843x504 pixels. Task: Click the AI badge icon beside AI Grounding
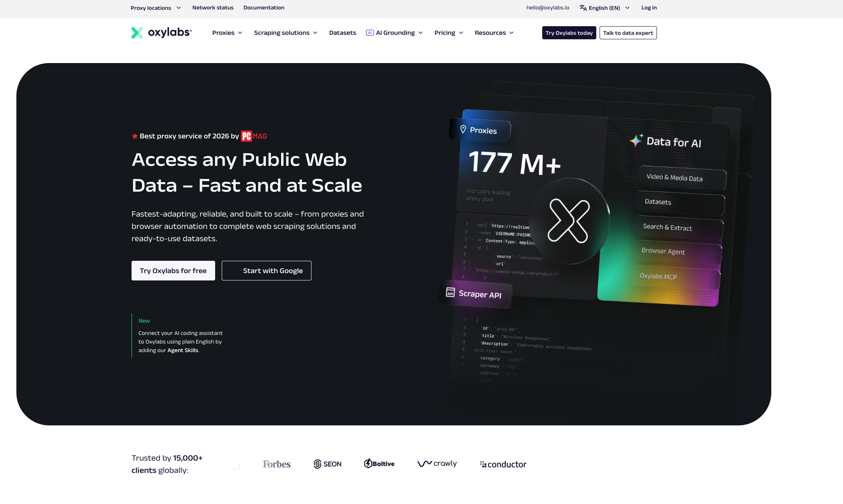tap(370, 33)
